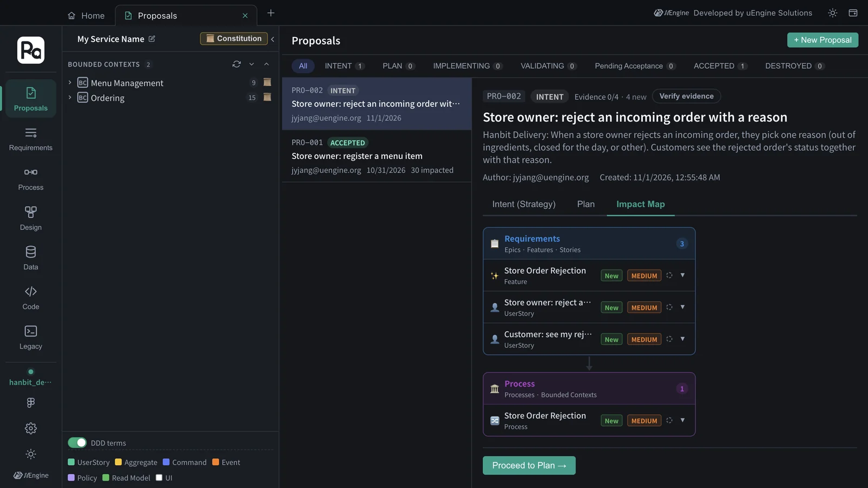Image resolution: width=868 pixels, height=488 pixels.
Task: Click Proceed to Plan
Action: [x=529, y=465]
